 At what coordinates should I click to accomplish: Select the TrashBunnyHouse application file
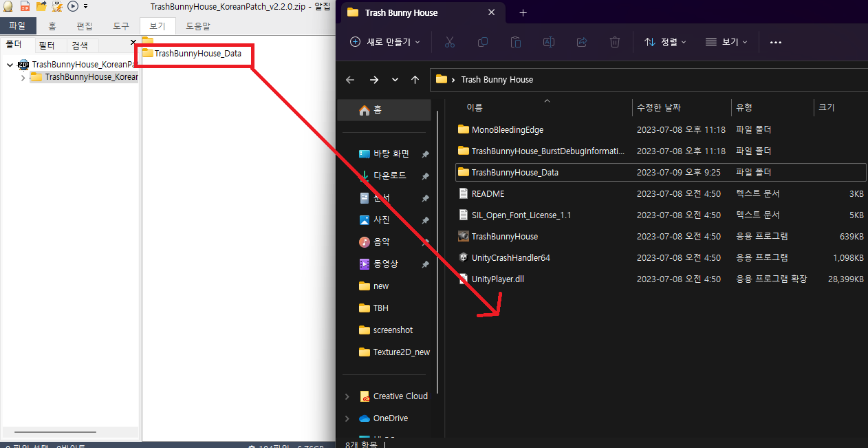click(660, 236)
